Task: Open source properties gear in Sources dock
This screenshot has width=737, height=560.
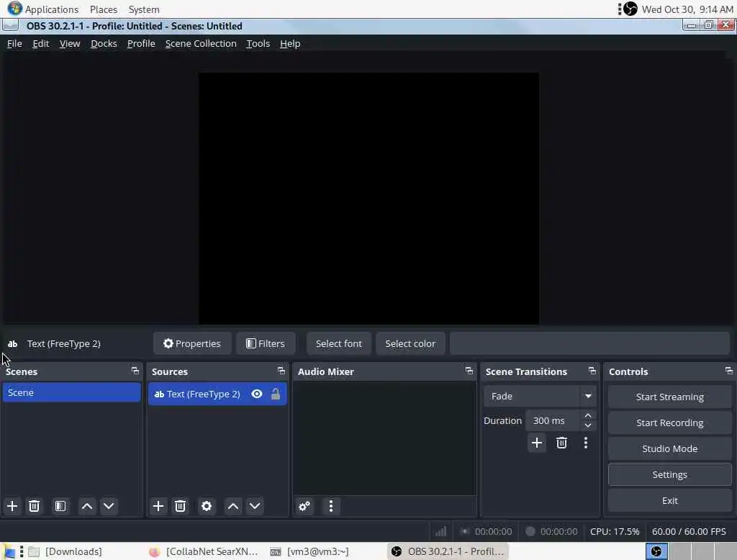Action: pyautogui.click(x=207, y=506)
